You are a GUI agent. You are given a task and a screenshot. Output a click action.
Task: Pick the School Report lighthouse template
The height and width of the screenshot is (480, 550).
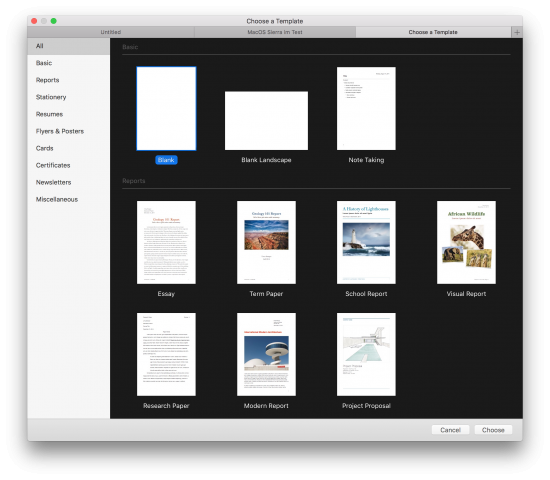click(x=366, y=242)
